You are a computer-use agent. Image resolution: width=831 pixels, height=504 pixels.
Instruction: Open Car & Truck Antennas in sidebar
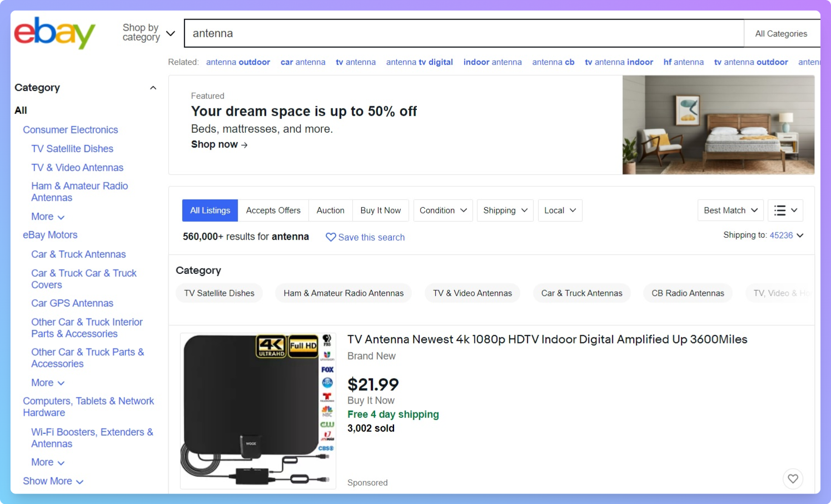coord(78,255)
